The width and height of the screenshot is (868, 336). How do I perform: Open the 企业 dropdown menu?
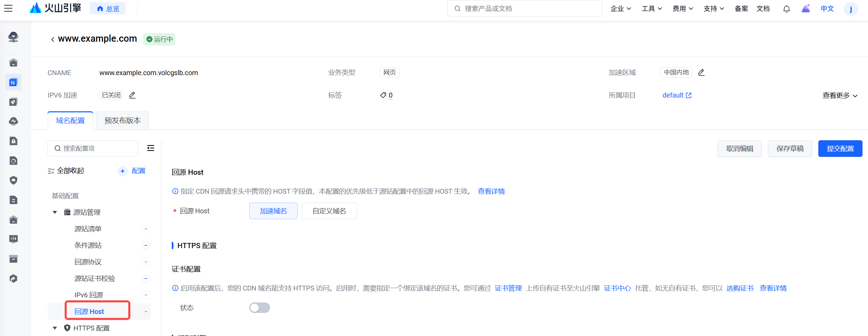620,9
